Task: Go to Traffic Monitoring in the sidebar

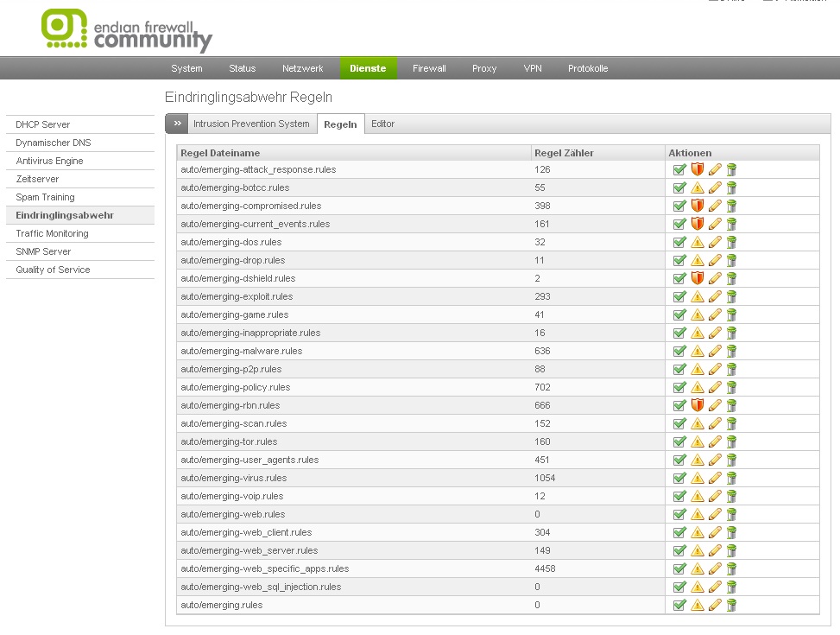Action: (52, 234)
